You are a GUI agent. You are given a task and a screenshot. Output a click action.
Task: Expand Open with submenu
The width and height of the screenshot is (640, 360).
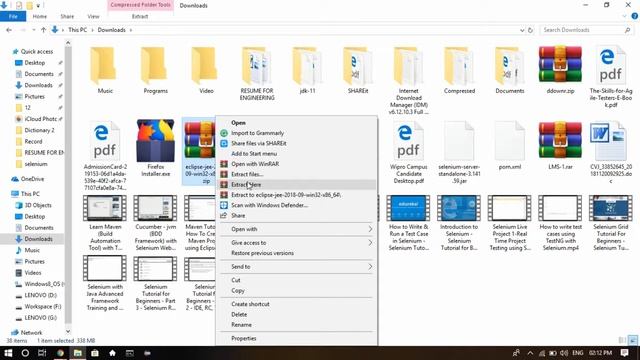(296, 229)
